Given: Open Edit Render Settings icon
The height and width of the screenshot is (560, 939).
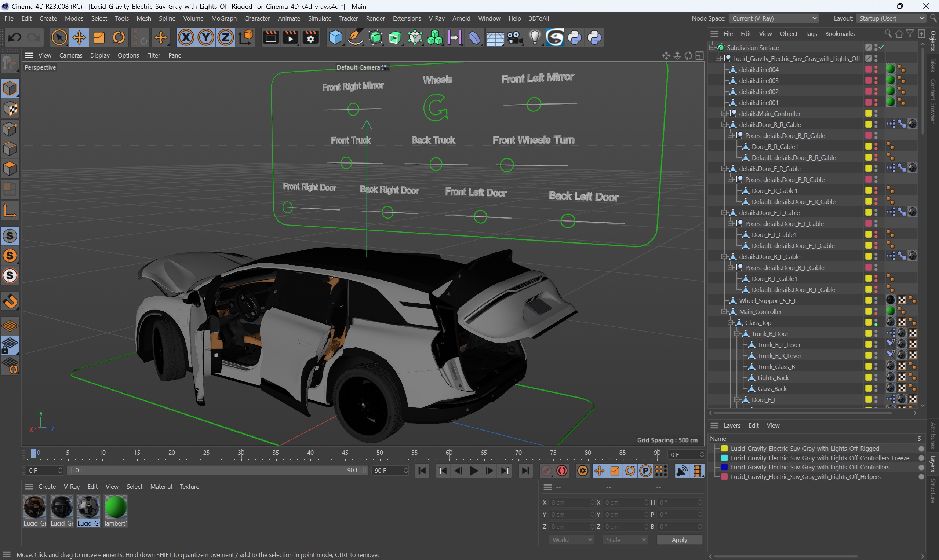Looking at the screenshot, I should point(310,37).
